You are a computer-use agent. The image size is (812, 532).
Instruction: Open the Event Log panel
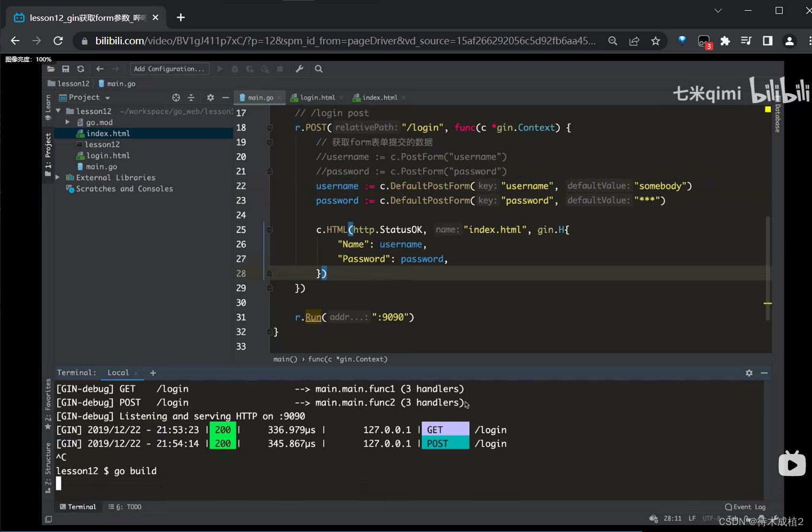(746, 507)
